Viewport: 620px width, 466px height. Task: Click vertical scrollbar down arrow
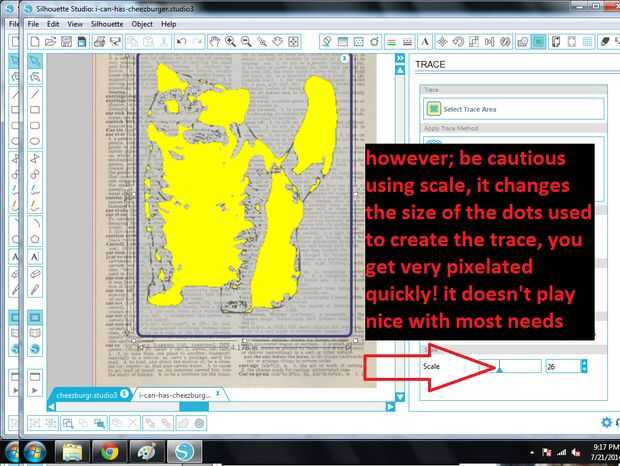(400, 397)
